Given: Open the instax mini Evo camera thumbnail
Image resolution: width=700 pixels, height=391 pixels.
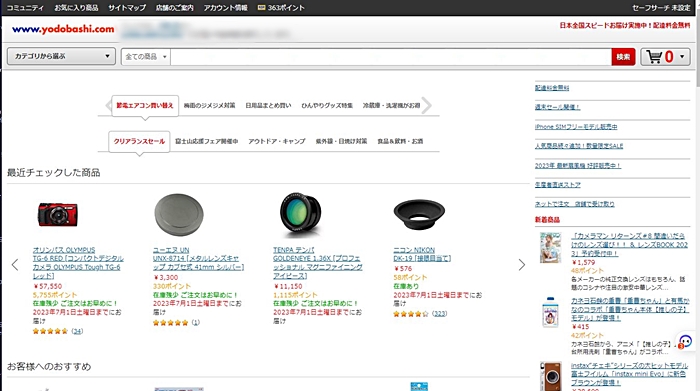Looking at the screenshot, I should (x=551, y=376).
